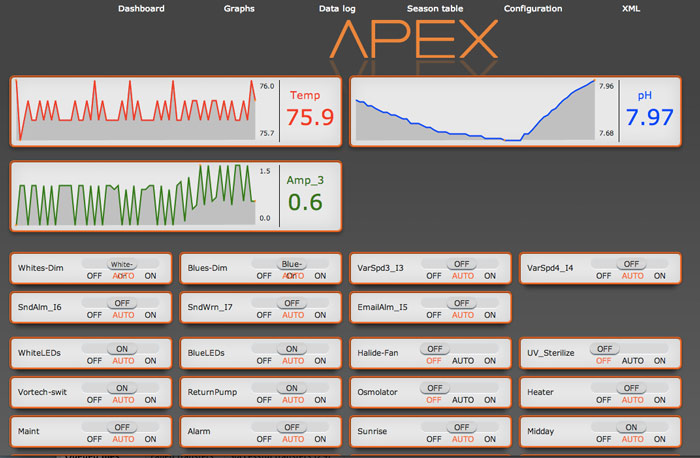Force Alarm ON

[x=320, y=439]
